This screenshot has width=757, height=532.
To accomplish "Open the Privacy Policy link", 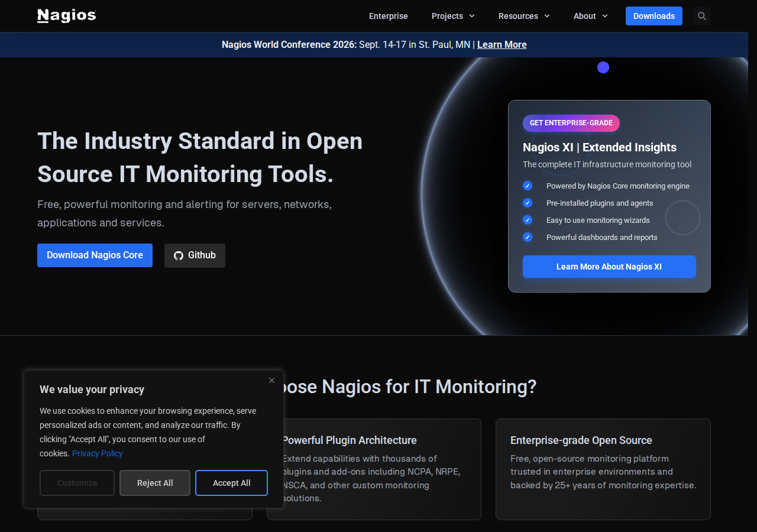I will tap(98, 453).
